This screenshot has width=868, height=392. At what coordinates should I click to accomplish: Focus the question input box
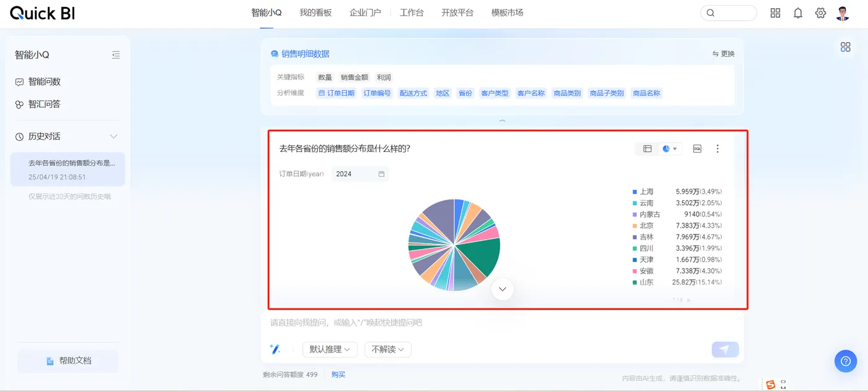(502, 323)
